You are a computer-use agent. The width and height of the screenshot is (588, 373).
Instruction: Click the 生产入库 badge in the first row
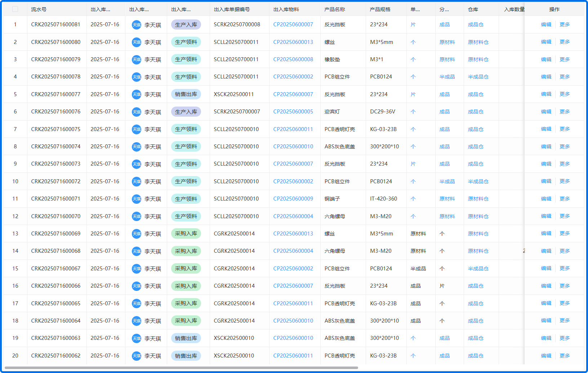[x=186, y=24]
